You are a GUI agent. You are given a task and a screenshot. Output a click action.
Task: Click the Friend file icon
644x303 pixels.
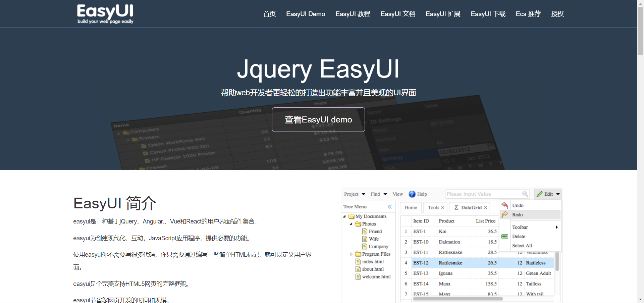click(365, 232)
